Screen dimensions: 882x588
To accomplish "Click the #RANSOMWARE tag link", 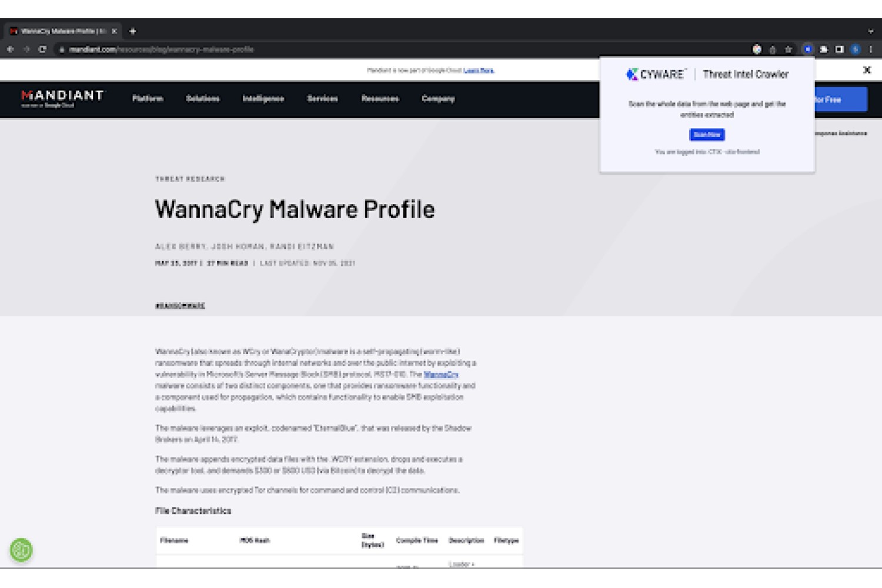I will 180,306.
